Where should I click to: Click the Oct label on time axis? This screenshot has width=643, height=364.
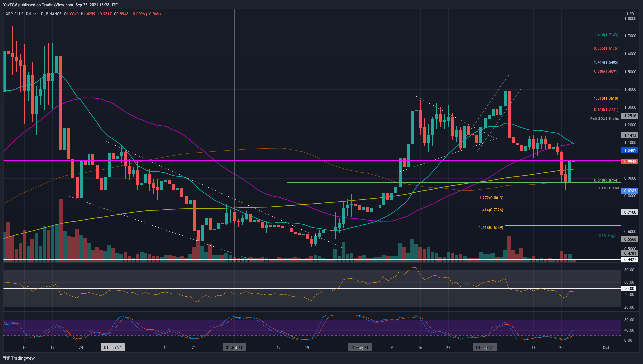[606, 348]
